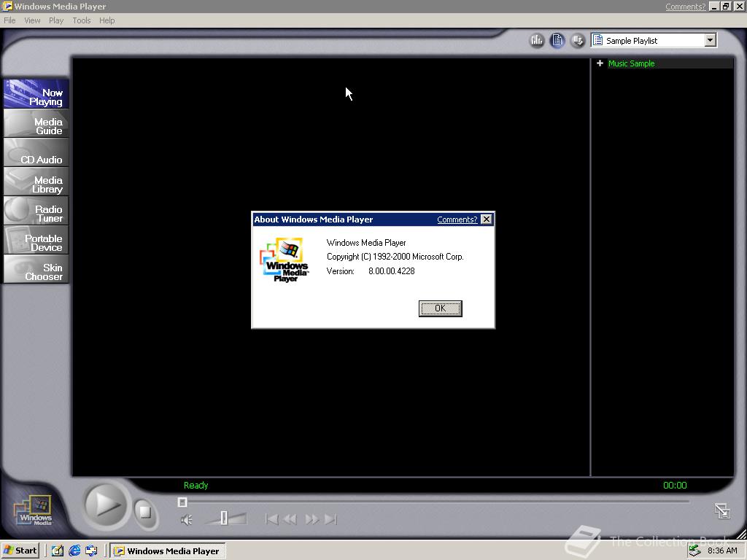Click the large Play button
The height and width of the screenshot is (560, 747).
[107, 505]
